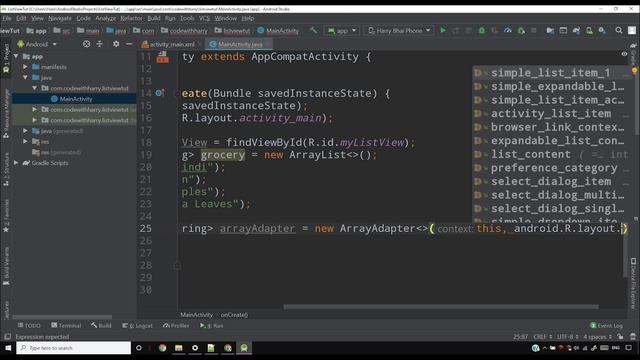
Task: Click Attach debugger to Android process icon
Action: click(521, 30)
